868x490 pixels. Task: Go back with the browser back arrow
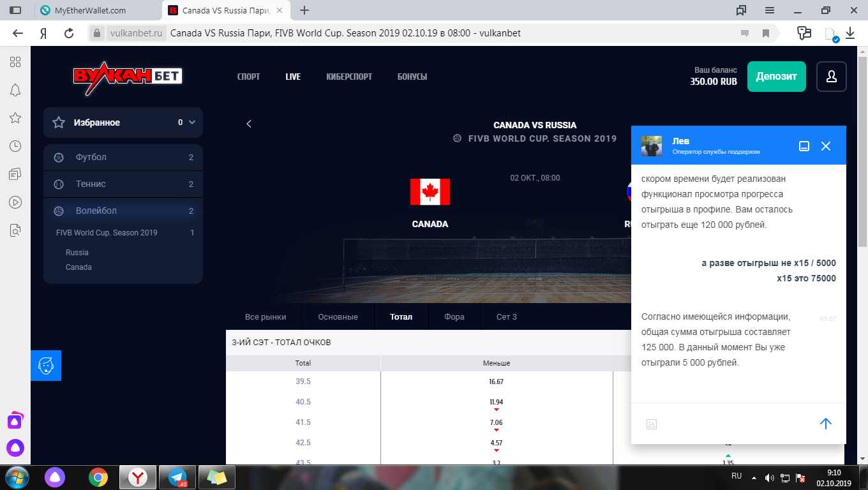pyautogui.click(x=18, y=33)
